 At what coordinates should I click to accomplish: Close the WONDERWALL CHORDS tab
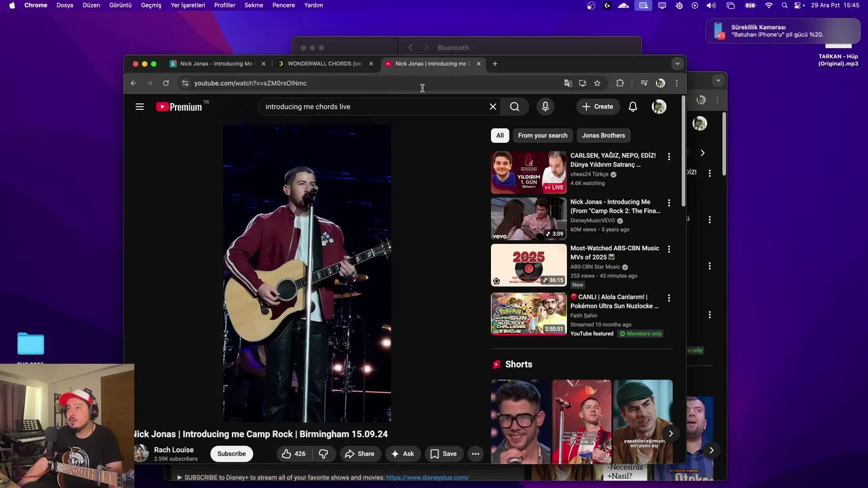[371, 64]
